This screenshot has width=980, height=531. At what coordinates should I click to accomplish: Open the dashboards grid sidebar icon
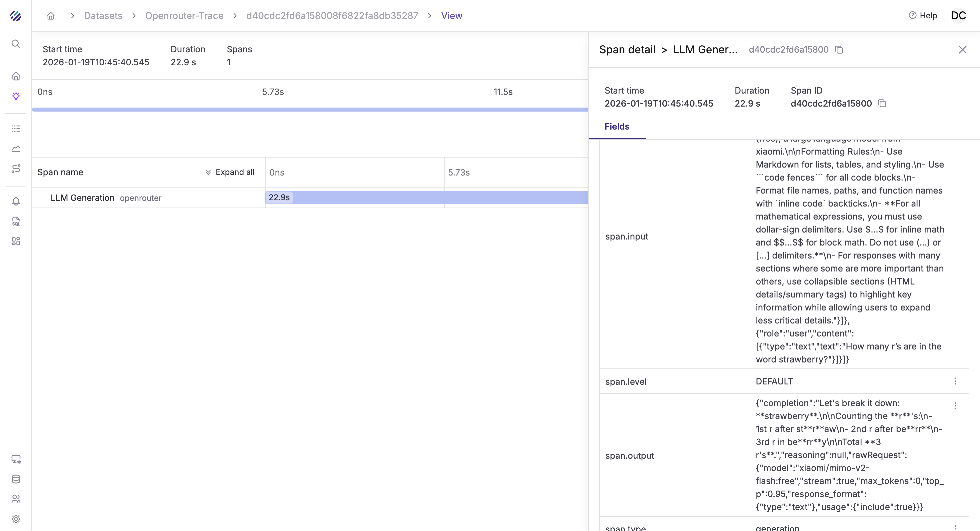pyautogui.click(x=16, y=242)
